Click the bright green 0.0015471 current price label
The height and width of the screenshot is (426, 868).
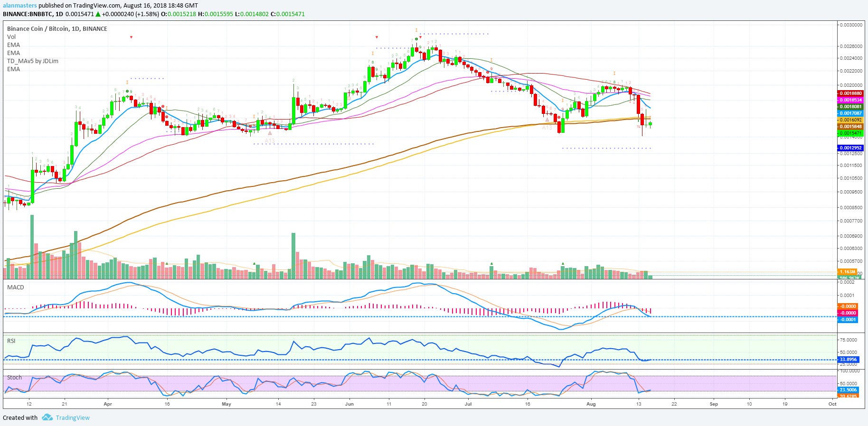(850, 133)
